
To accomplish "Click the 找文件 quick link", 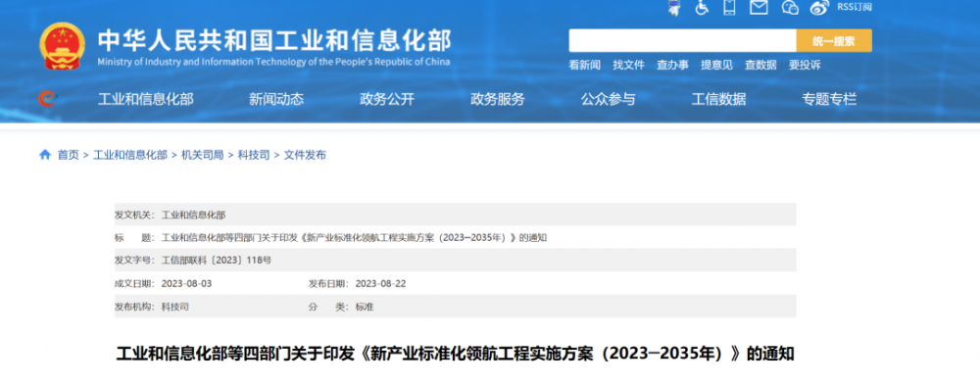I will (x=628, y=65).
